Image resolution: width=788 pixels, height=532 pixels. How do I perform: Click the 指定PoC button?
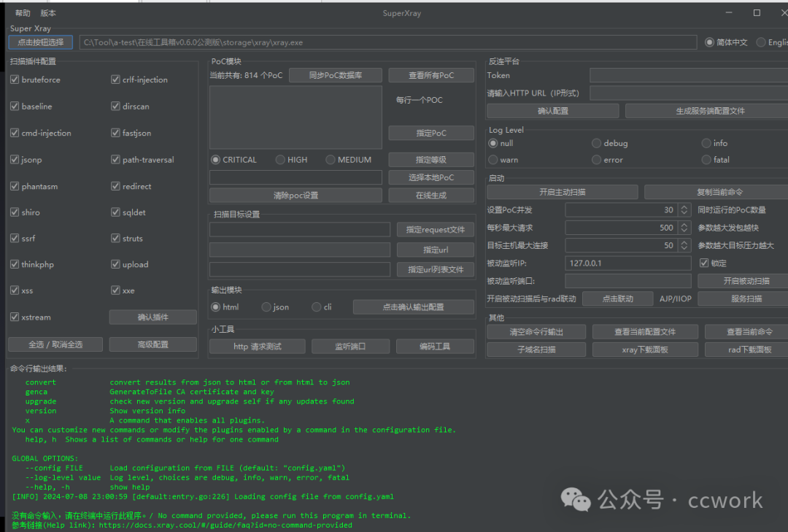coord(431,133)
